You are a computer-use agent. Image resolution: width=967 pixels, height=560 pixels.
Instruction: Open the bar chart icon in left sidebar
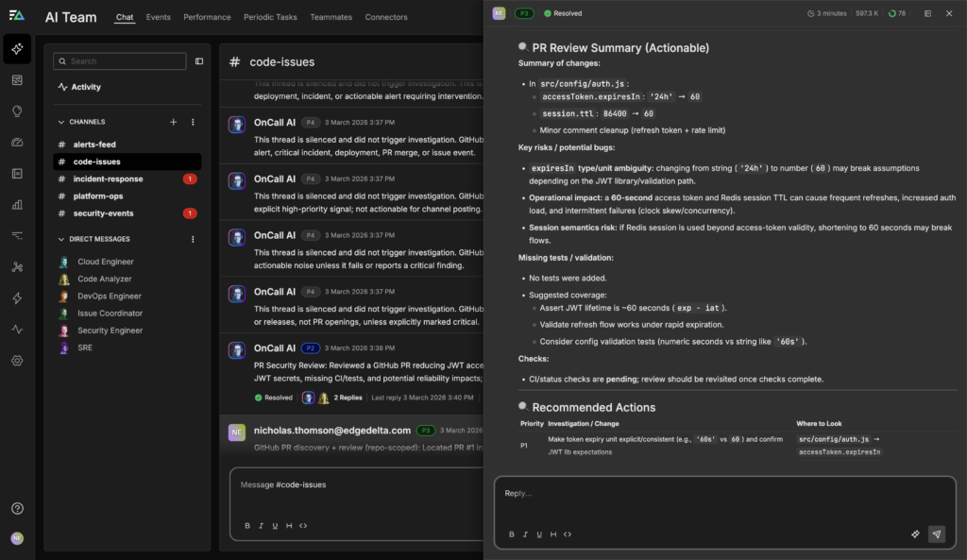point(17,204)
